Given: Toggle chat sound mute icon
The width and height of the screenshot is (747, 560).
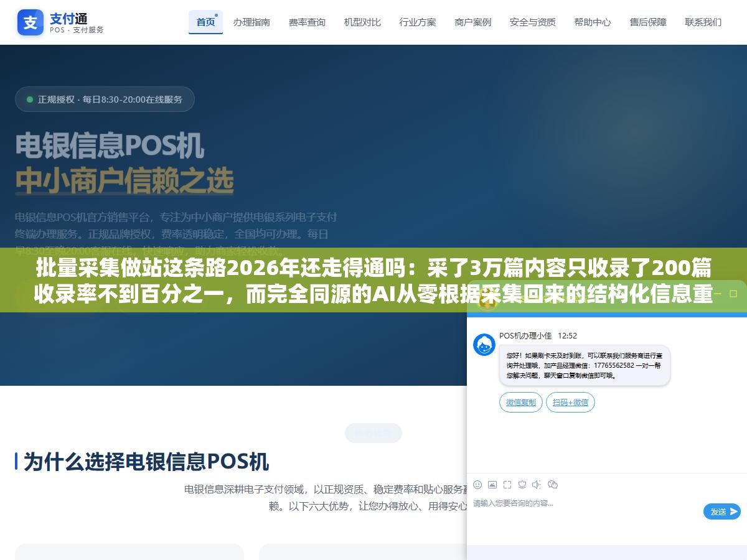Looking at the screenshot, I should 537,485.
